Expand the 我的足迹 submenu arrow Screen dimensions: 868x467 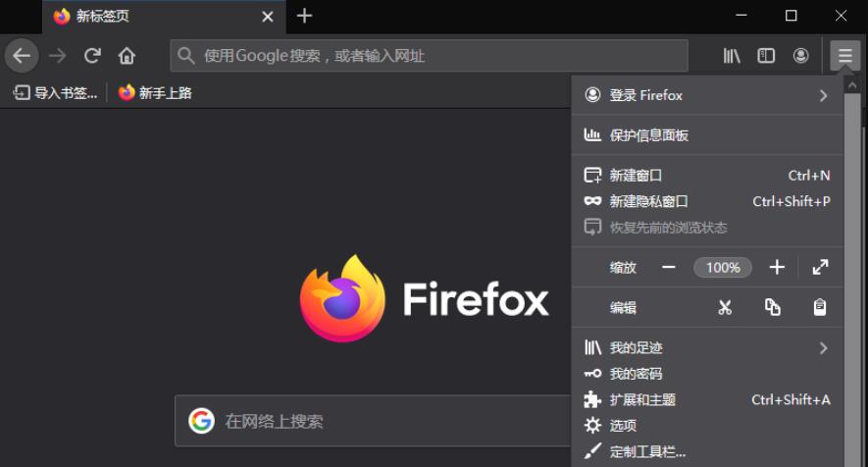pyautogui.click(x=824, y=348)
